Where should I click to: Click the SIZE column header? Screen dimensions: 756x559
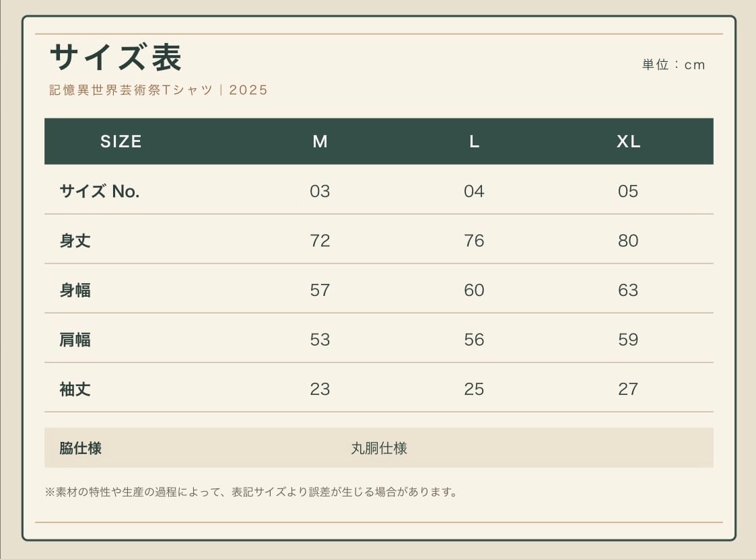tap(121, 141)
